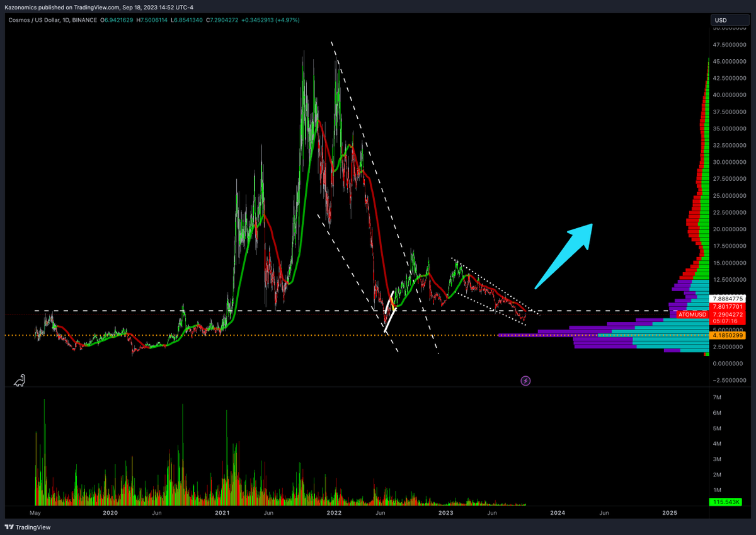The image size is (756, 535).
Task: Click the 47.5000000 level on the price axis
Action: 730,45
